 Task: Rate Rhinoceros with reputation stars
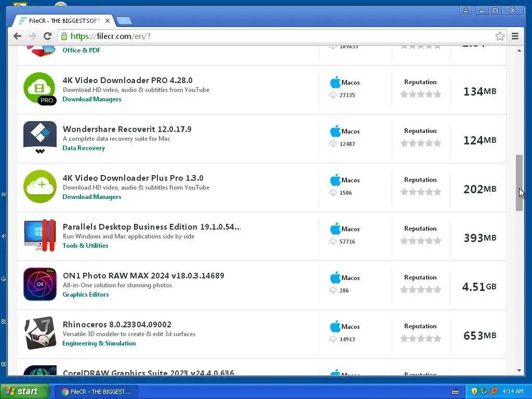click(421, 339)
